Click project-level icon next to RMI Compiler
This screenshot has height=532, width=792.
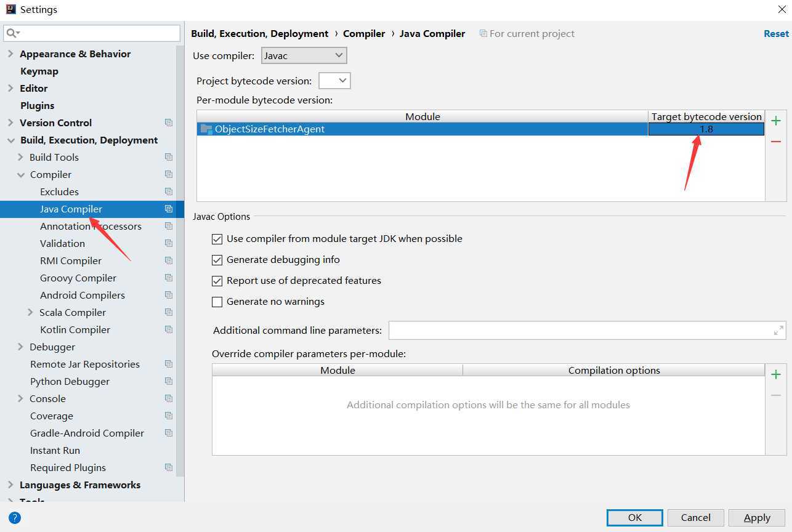(169, 260)
